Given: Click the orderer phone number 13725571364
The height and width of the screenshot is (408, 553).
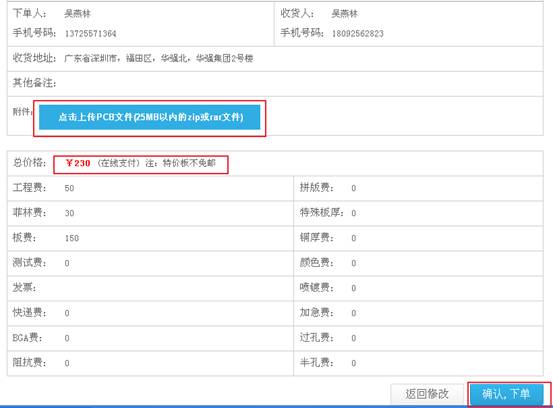Looking at the screenshot, I should point(90,34).
